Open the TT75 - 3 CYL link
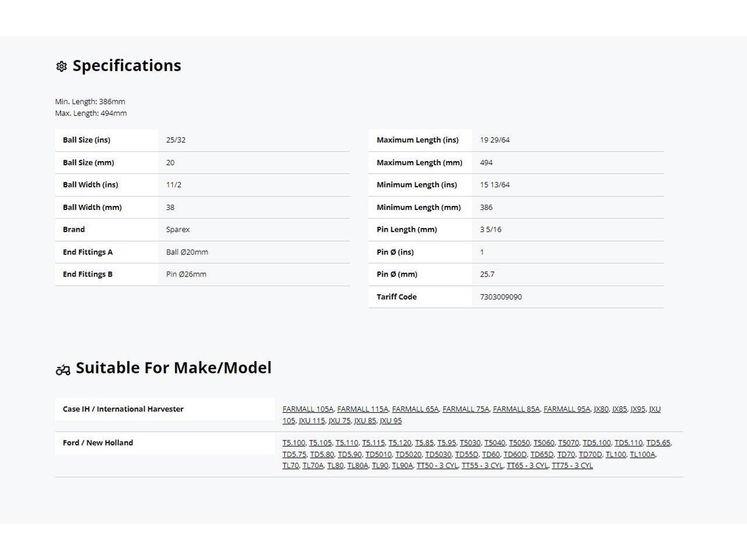The height and width of the screenshot is (560, 747). tap(573, 466)
